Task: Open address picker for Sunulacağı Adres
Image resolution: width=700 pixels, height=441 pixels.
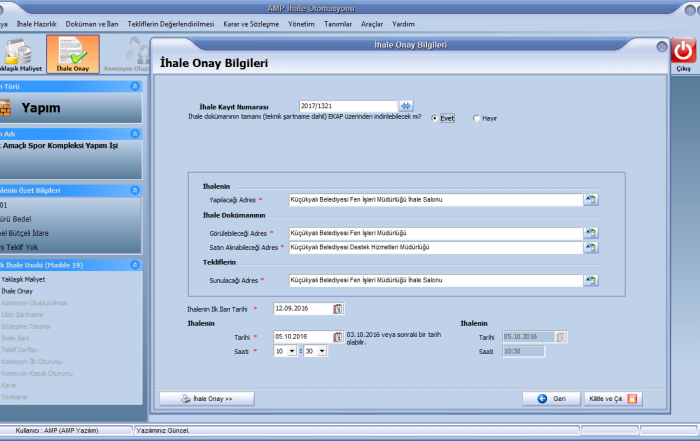Action: (x=591, y=281)
